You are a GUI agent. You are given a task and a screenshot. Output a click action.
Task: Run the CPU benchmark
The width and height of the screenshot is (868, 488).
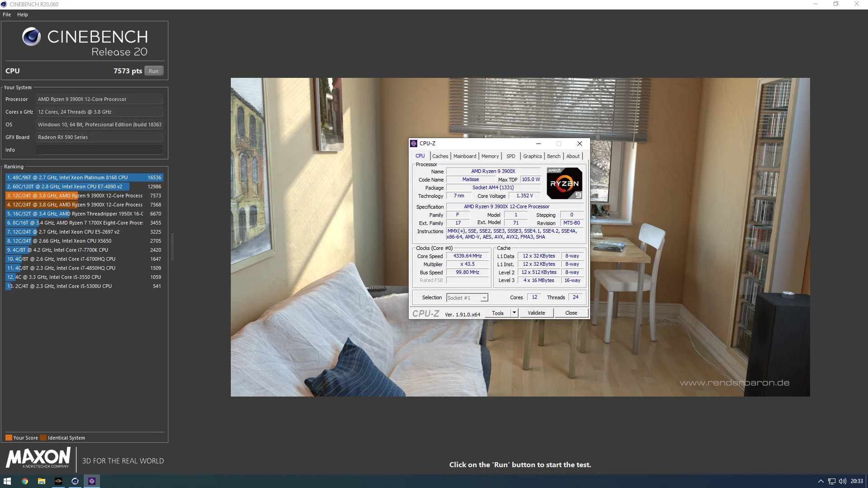point(154,71)
